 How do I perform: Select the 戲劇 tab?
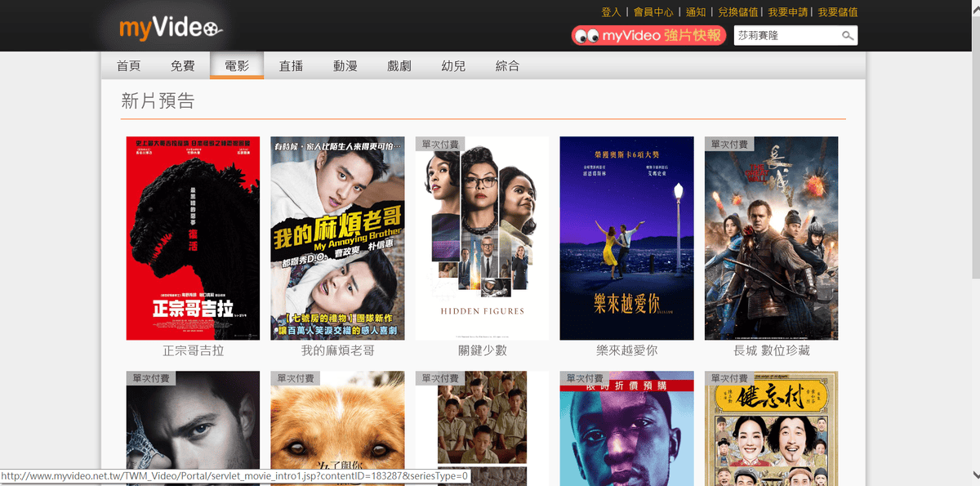399,66
